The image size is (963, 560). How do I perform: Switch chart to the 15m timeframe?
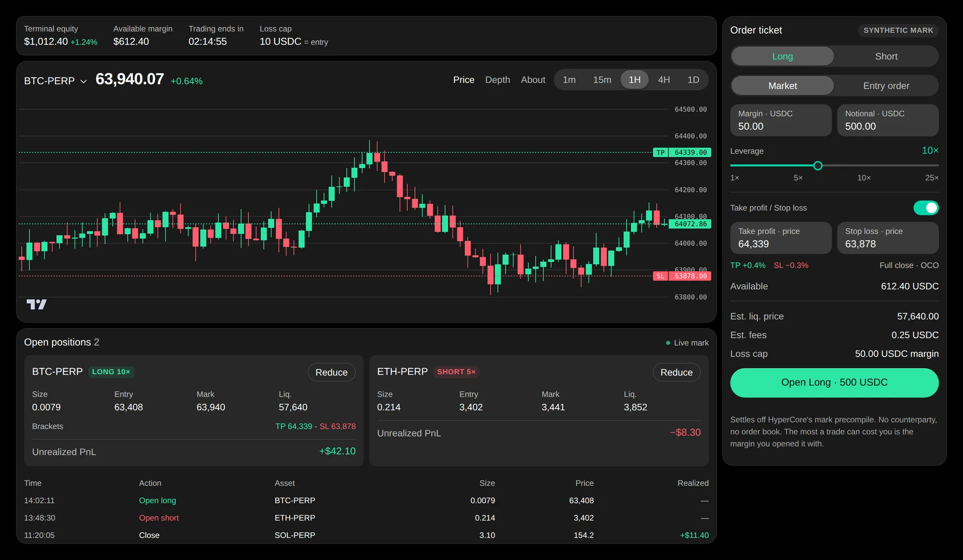pyautogui.click(x=602, y=80)
